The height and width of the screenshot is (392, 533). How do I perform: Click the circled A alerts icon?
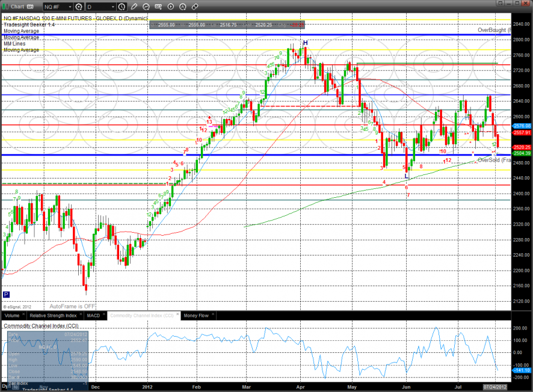pyautogui.click(x=183, y=7)
